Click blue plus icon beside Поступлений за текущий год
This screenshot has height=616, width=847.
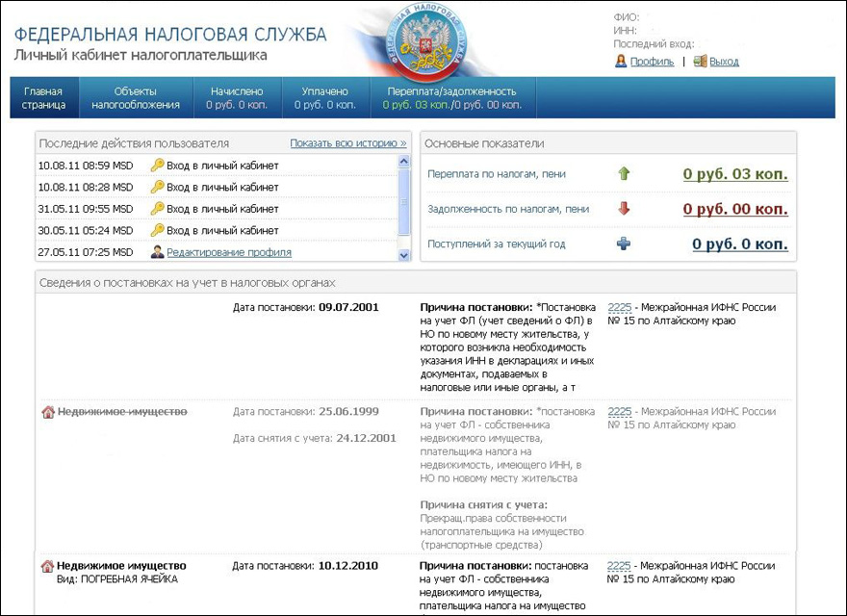coord(624,244)
